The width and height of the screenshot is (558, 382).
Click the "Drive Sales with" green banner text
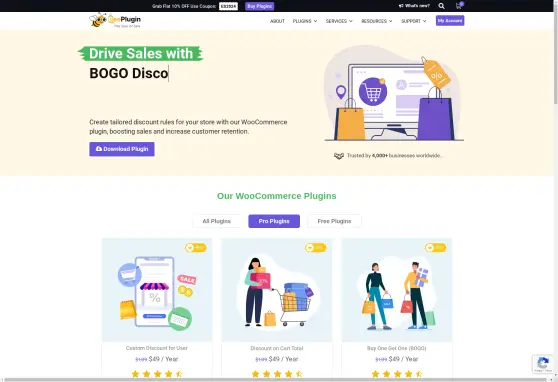(x=141, y=53)
